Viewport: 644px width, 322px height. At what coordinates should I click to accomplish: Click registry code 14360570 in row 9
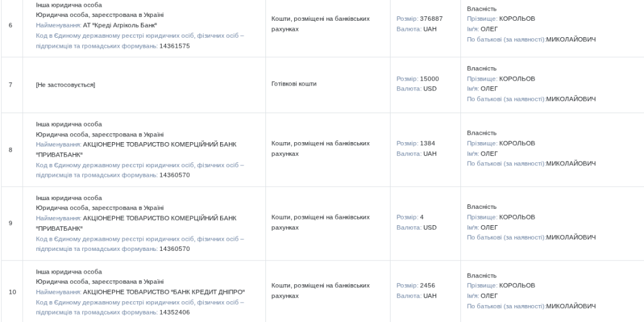[175, 249]
